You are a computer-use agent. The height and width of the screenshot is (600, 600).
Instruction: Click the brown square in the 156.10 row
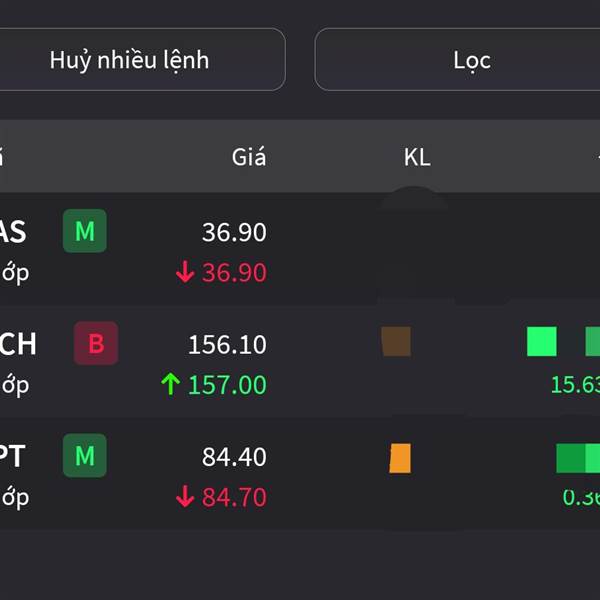(x=396, y=342)
